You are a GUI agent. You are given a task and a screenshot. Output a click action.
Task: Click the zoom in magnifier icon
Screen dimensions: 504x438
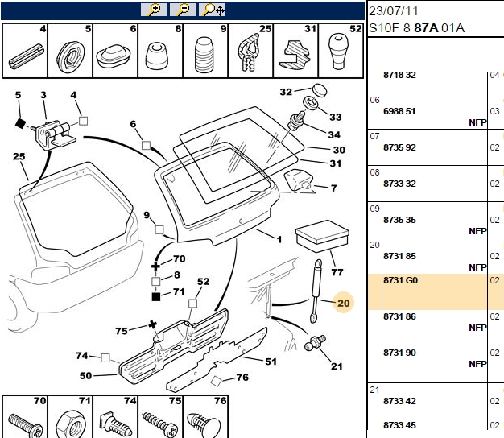click(x=154, y=10)
